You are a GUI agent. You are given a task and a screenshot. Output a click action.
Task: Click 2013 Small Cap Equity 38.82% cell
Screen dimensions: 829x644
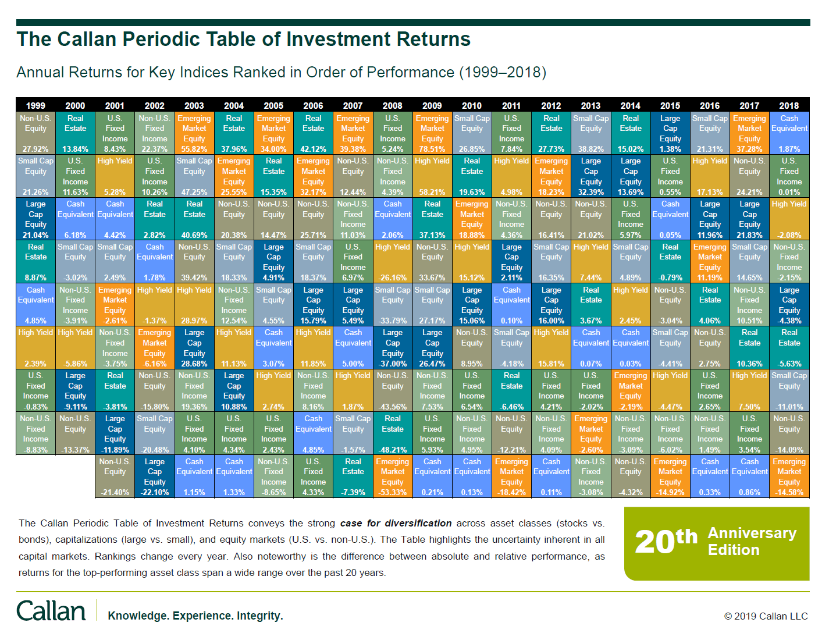591,133
